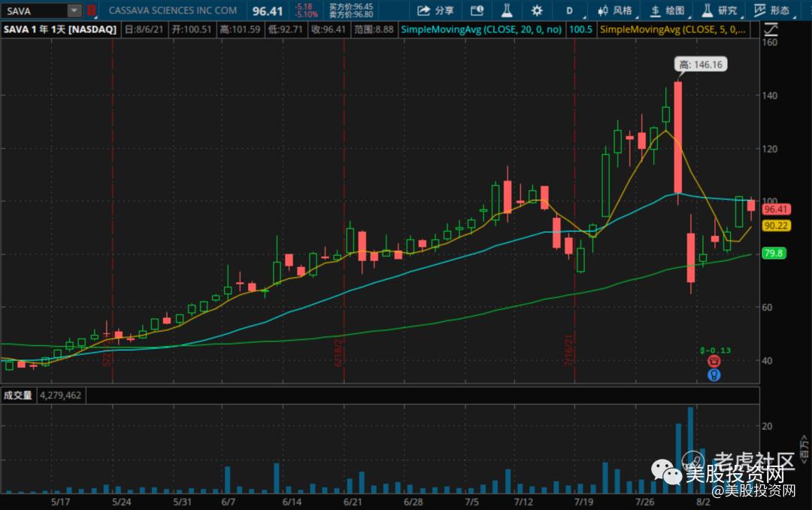Open the 研究 studies menu
This screenshot has width=812, height=510.
pyautogui.click(x=720, y=11)
